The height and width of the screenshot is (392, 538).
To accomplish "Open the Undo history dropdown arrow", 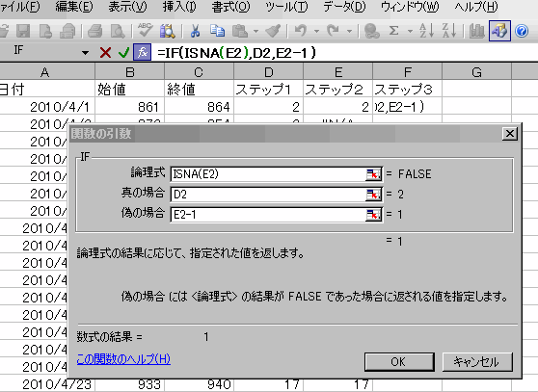I will coord(316,32).
